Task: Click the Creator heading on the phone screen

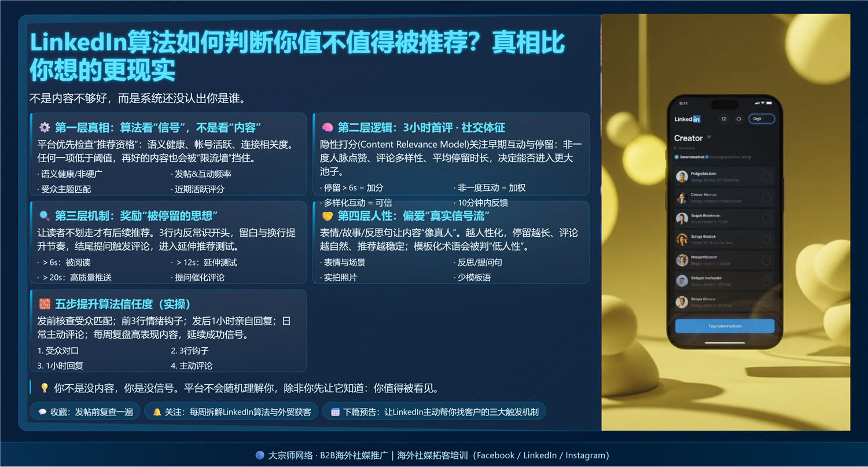Action: (688, 138)
